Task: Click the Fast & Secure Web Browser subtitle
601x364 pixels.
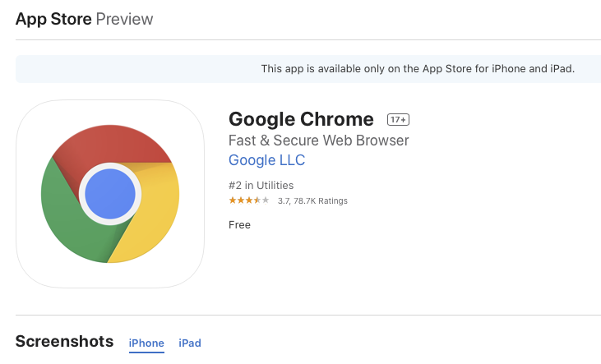Action: pyautogui.click(x=319, y=141)
